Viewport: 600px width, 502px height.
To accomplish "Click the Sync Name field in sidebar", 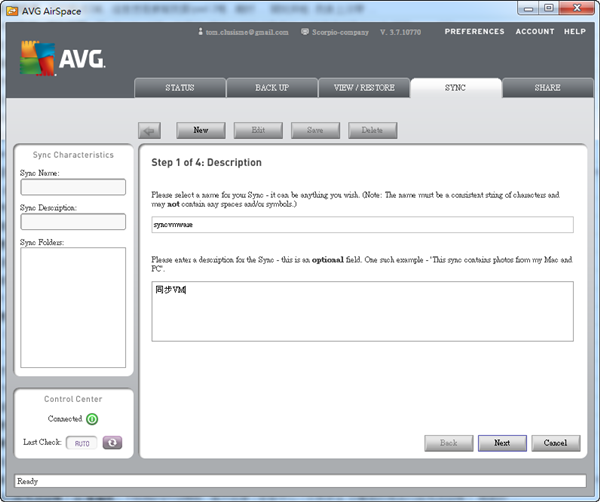I will 73,187.
